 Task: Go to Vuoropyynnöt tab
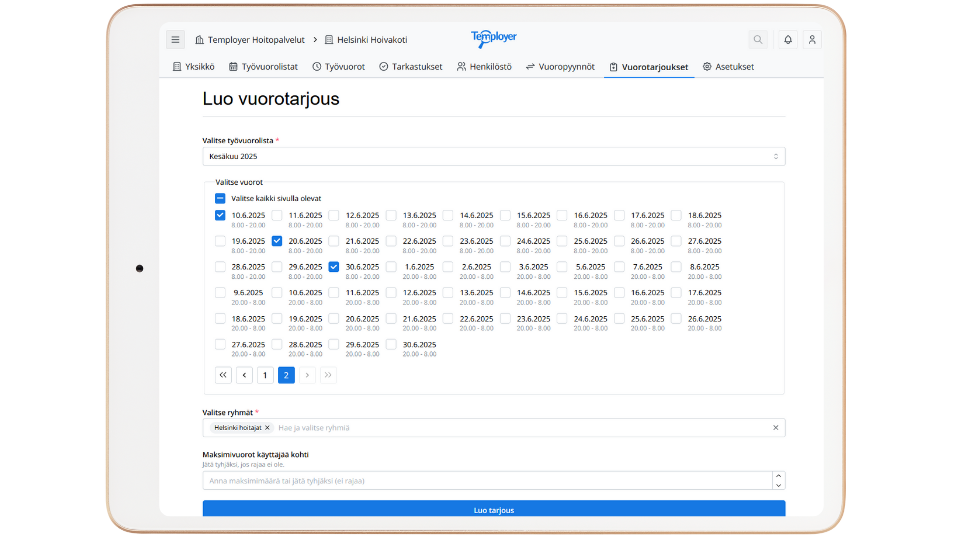[560, 67]
